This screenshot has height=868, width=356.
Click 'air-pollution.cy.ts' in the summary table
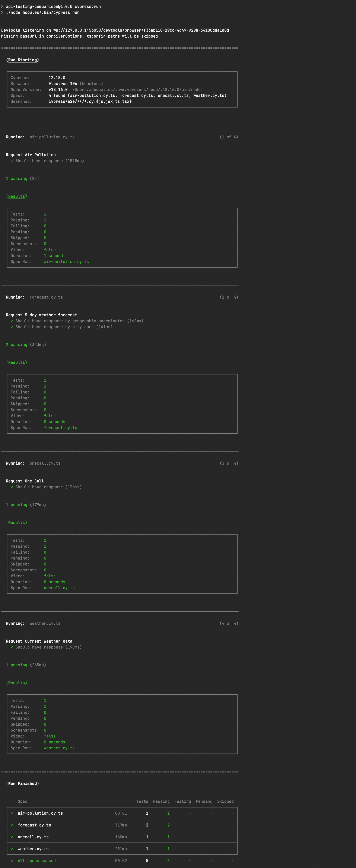coord(40,813)
